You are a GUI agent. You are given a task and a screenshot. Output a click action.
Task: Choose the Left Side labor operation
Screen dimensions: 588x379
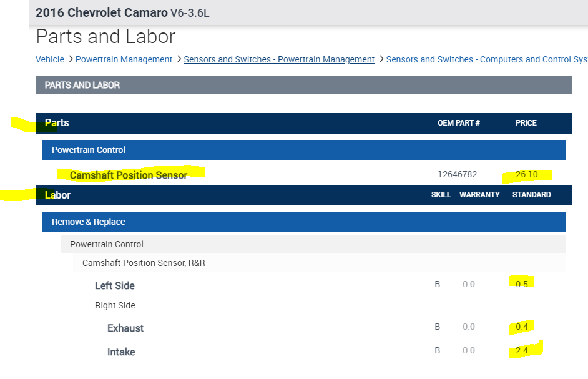115,286
